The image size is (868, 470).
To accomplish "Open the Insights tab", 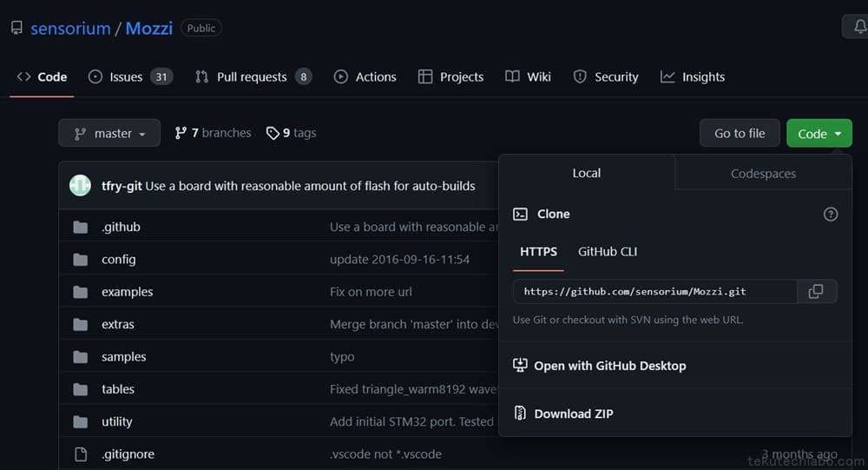I will [x=692, y=77].
